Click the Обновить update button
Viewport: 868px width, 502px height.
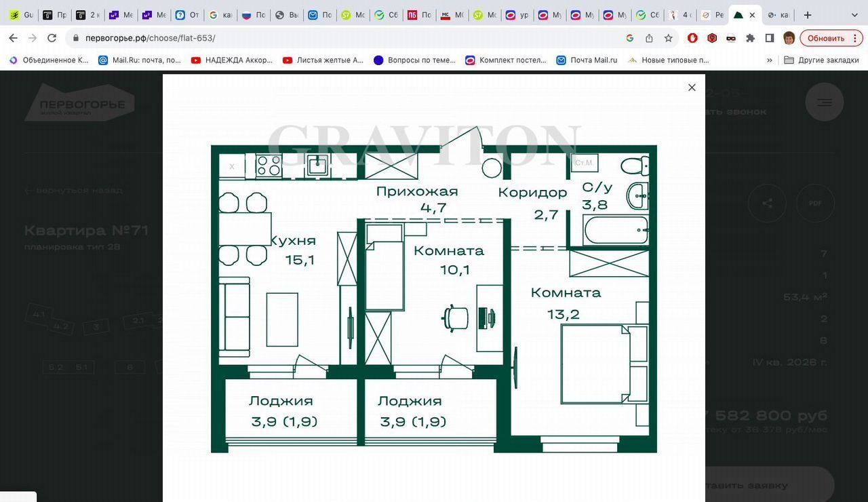(831, 38)
